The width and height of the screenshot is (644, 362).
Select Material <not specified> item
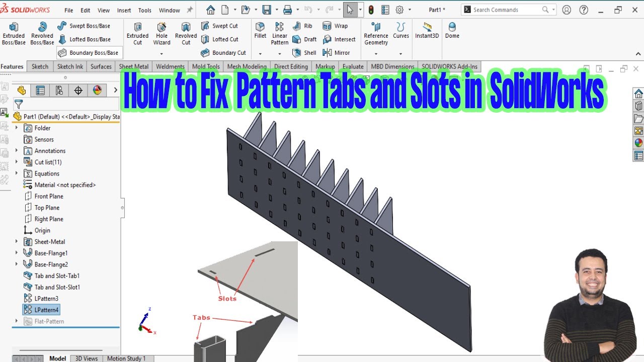tap(59, 185)
